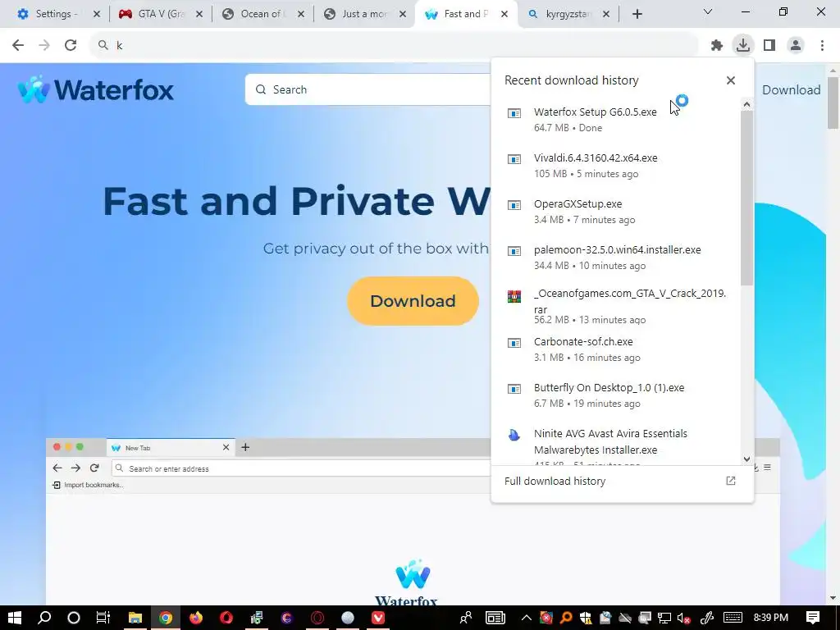This screenshot has width=840, height=630.
Task: Open the Chrome downloads toolbar icon
Action: click(742, 45)
